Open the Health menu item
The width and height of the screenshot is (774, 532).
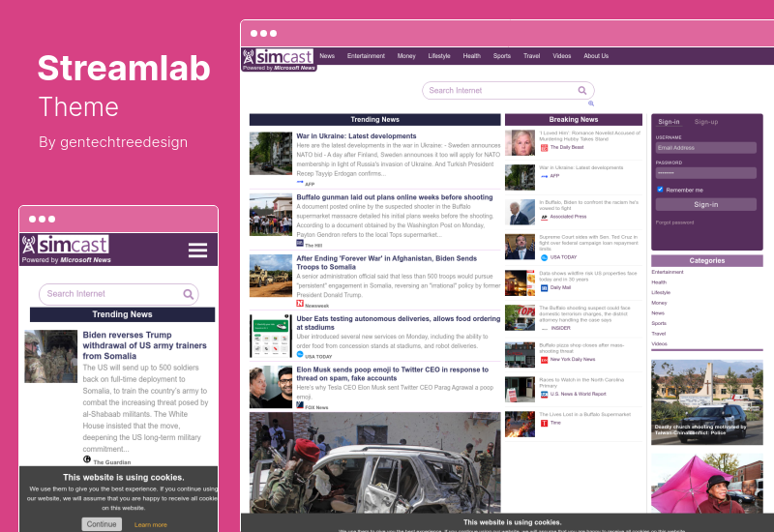[472, 56]
